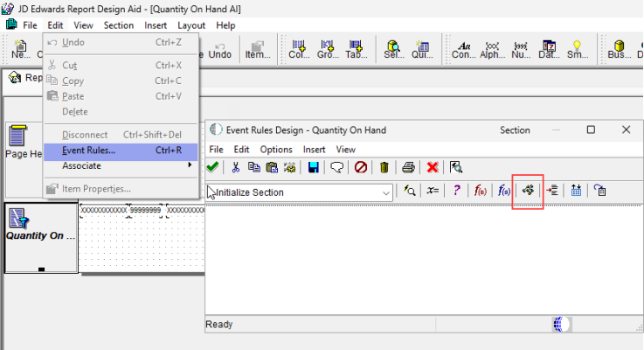
Task: Open the File menu in Report Design Aid
Action: (x=30, y=25)
